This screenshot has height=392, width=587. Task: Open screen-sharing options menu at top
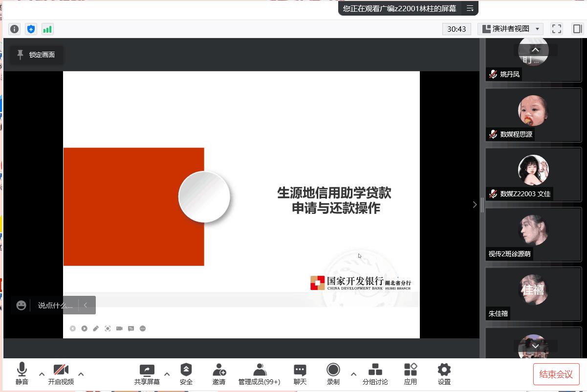pos(470,8)
